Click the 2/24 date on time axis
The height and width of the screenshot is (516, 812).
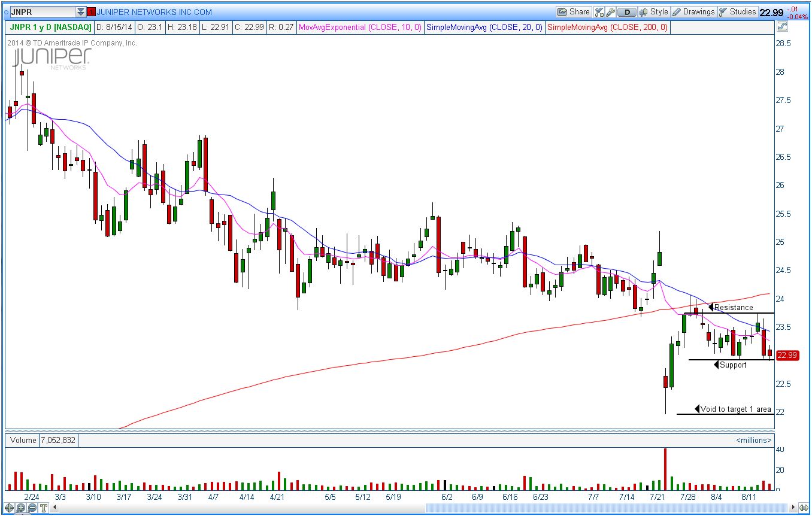pos(32,497)
